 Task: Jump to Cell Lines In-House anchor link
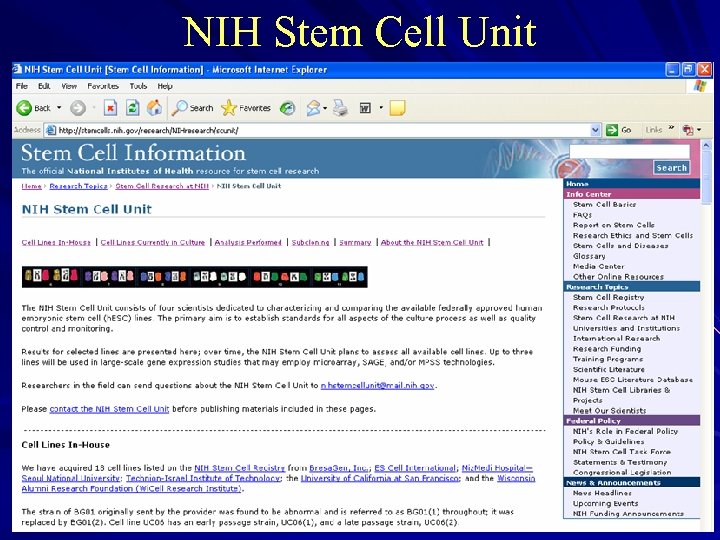click(x=56, y=242)
